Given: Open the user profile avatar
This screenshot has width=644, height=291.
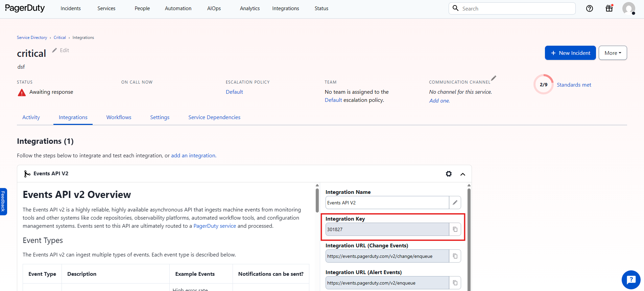Looking at the screenshot, I should tap(628, 8).
